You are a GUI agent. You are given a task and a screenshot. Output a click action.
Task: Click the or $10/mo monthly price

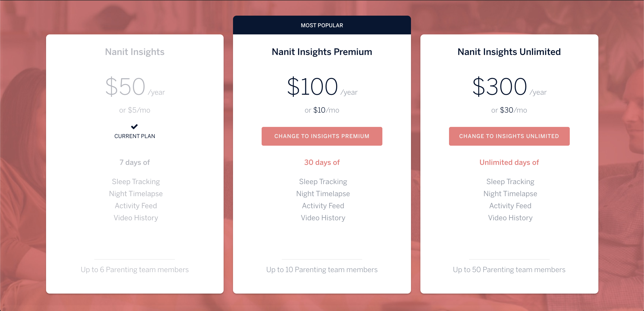coord(322,110)
